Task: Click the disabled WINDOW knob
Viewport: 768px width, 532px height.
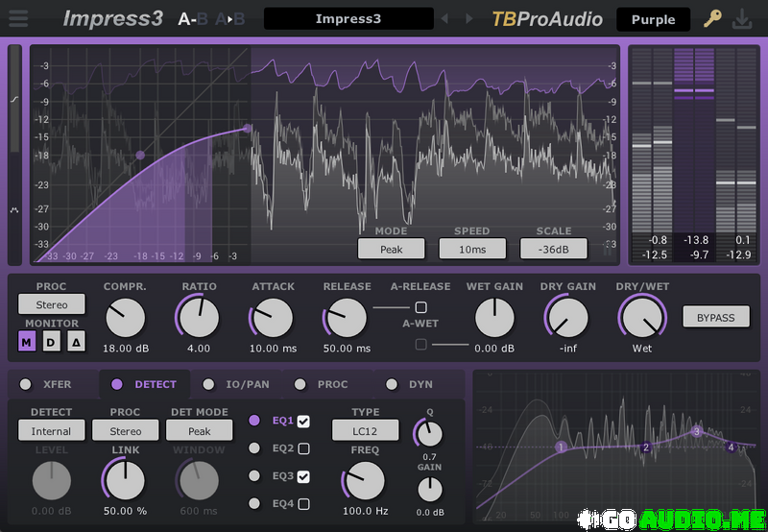Action: [199, 480]
